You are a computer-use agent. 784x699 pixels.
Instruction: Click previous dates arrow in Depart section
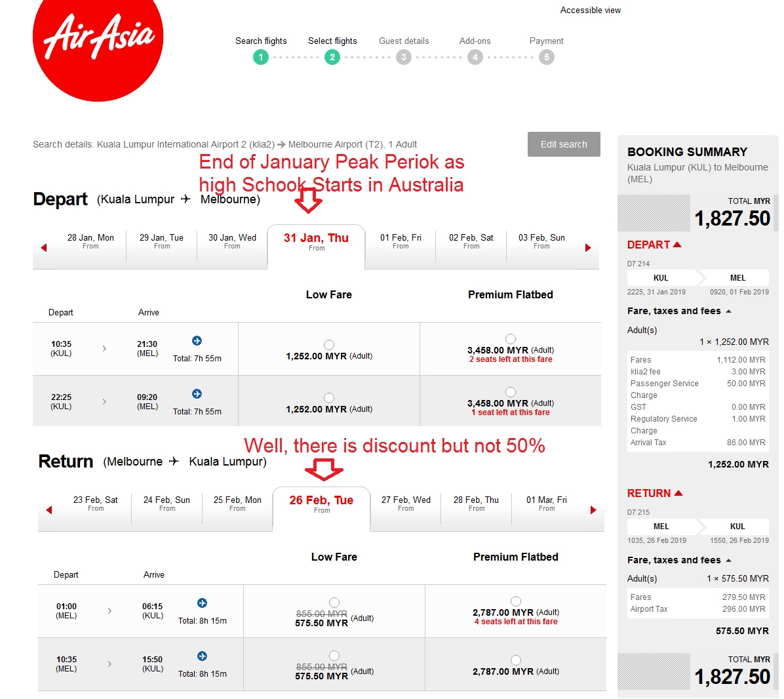pos(44,248)
